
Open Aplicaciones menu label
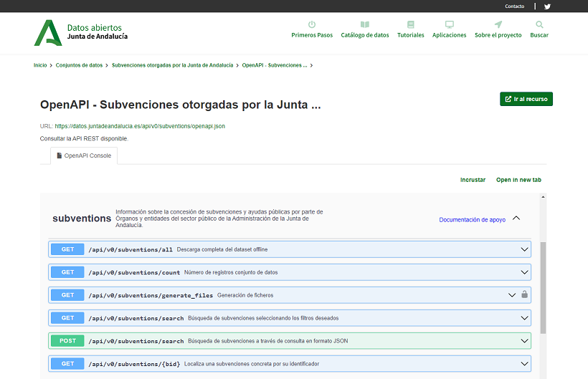[x=450, y=35]
